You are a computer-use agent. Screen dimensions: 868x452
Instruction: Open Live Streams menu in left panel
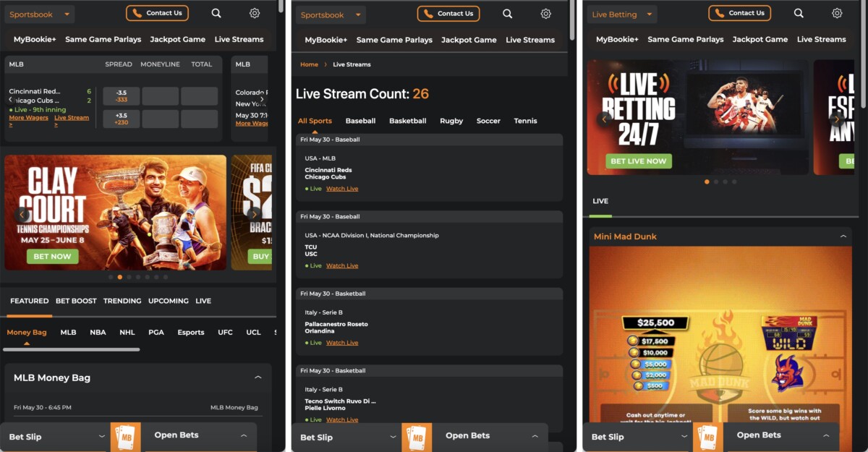point(239,40)
